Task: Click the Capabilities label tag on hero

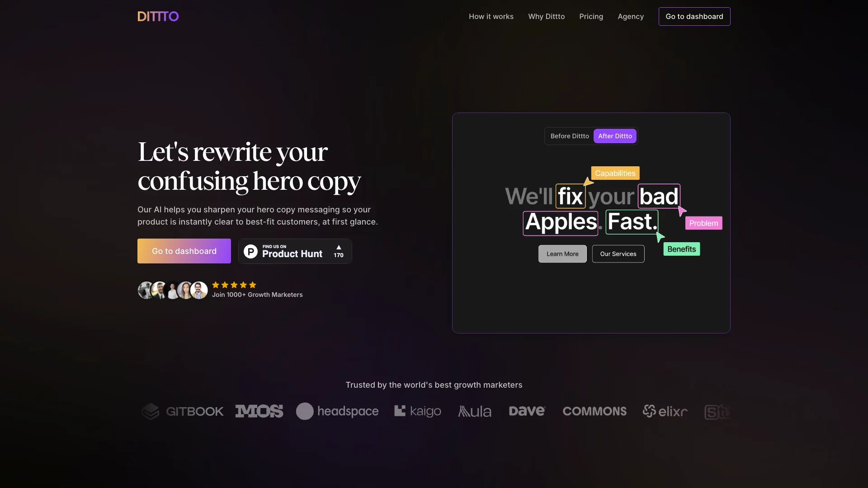Action: click(615, 173)
